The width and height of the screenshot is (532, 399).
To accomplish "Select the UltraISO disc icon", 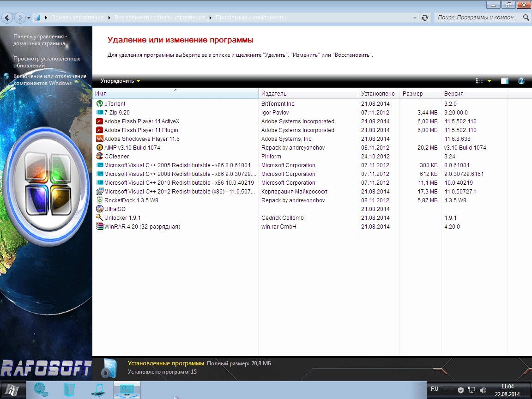I will pyautogui.click(x=99, y=209).
